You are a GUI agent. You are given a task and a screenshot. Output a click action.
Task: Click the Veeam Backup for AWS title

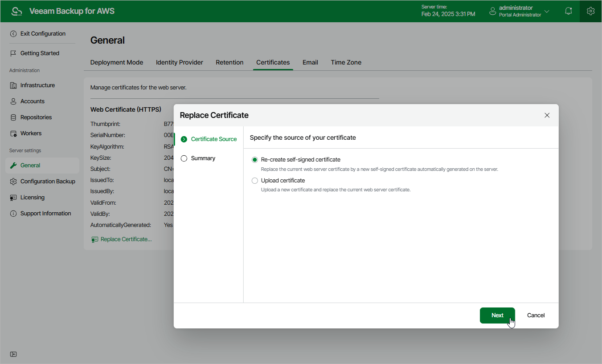(x=72, y=11)
